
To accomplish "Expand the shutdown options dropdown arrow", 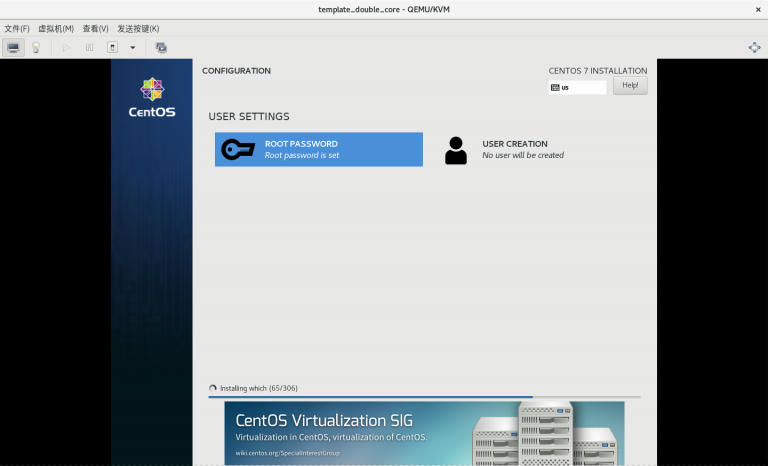I will point(132,48).
